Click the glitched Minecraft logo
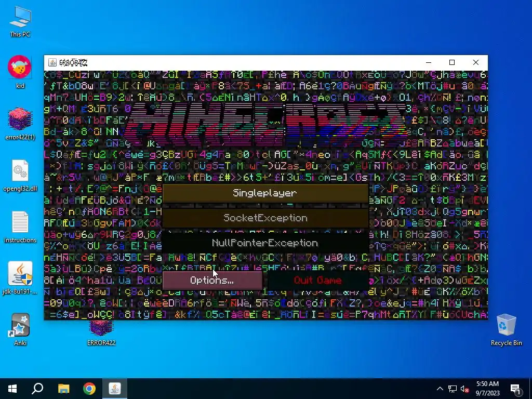532x399 pixels. point(267,125)
